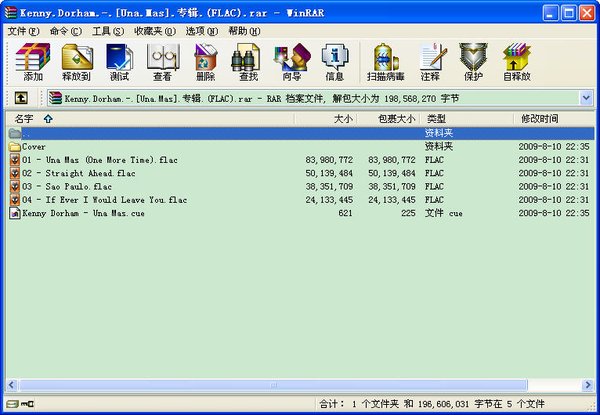The height and width of the screenshot is (415, 600).
Task: Click the horizontal scrollbar left arrow
Action: tap(11, 385)
